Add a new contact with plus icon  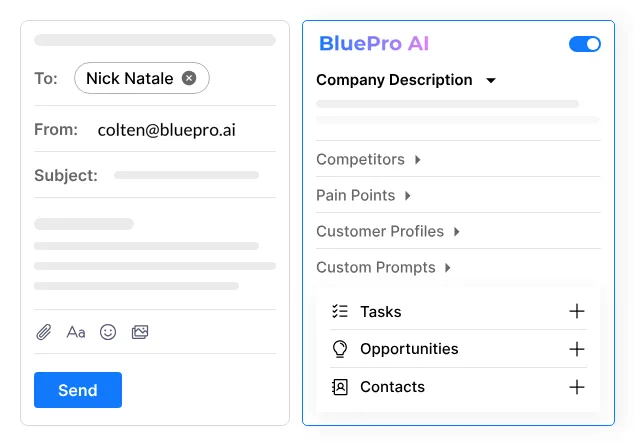577,387
